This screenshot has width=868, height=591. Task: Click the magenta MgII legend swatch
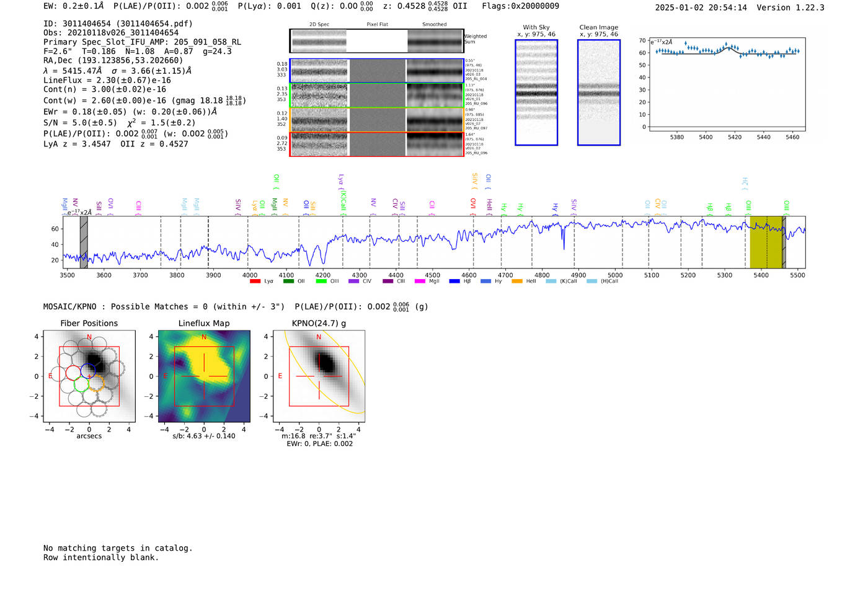pos(420,282)
